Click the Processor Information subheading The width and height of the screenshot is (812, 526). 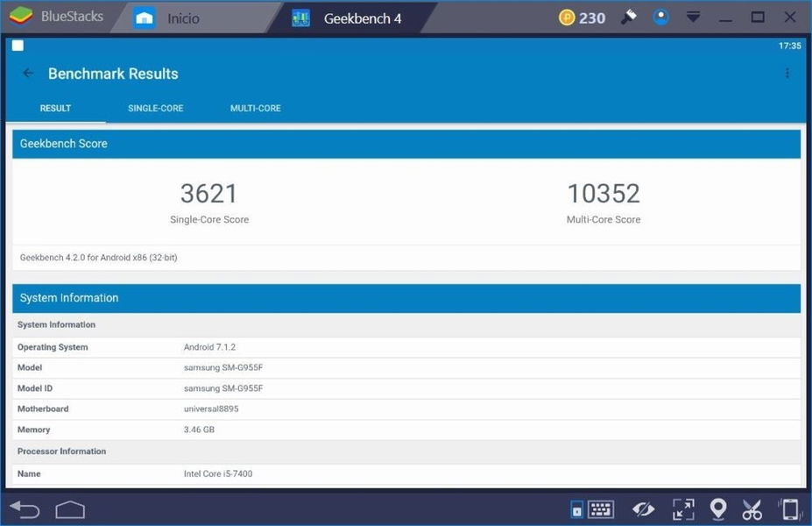click(x=61, y=451)
